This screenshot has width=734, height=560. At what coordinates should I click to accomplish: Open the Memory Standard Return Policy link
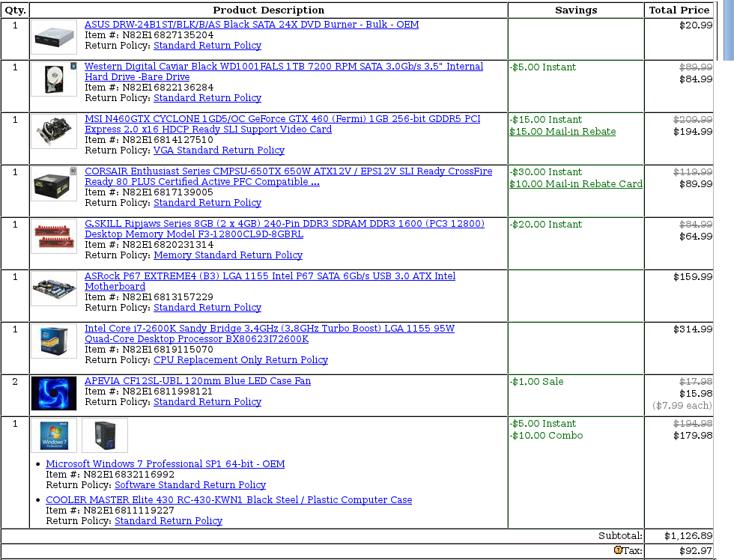[228, 255]
